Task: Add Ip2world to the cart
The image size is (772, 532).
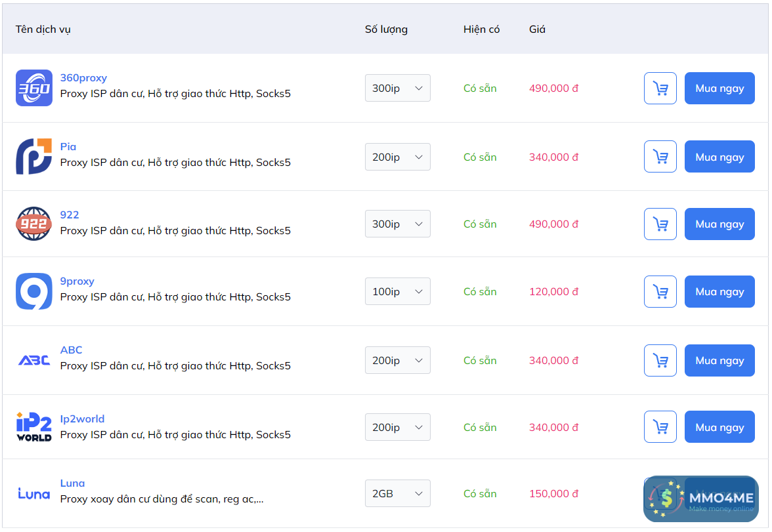Action: (660, 427)
